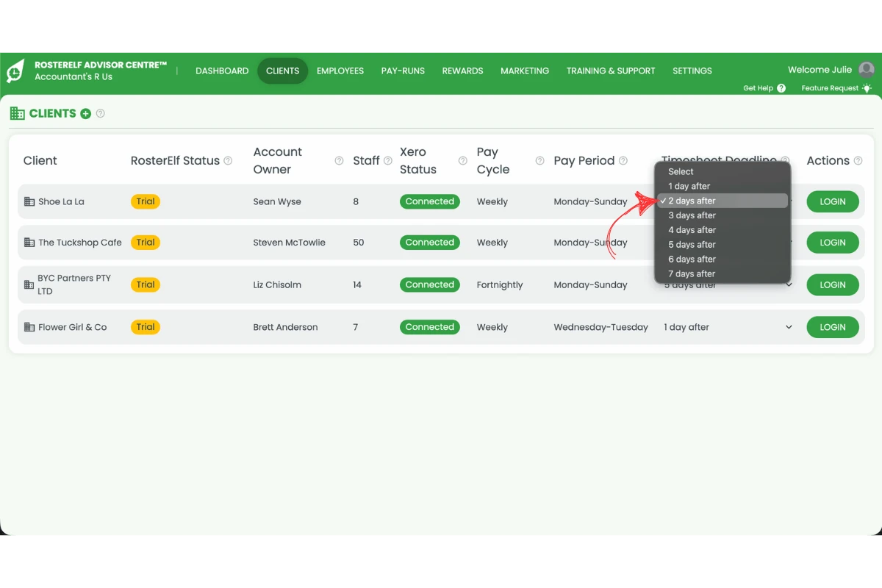Click building icon beside The Tuckshop Cafe
The width and height of the screenshot is (882, 588).
pos(29,243)
